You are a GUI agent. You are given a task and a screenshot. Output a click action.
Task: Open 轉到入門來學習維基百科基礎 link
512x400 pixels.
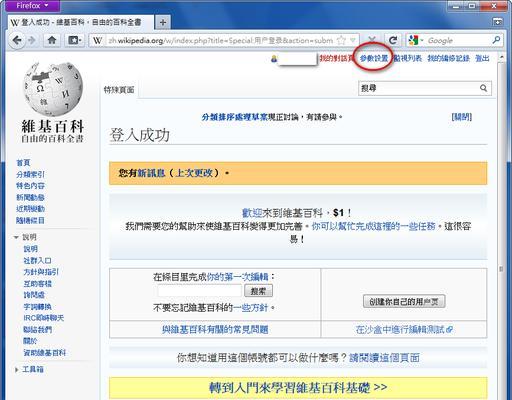tap(298, 387)
